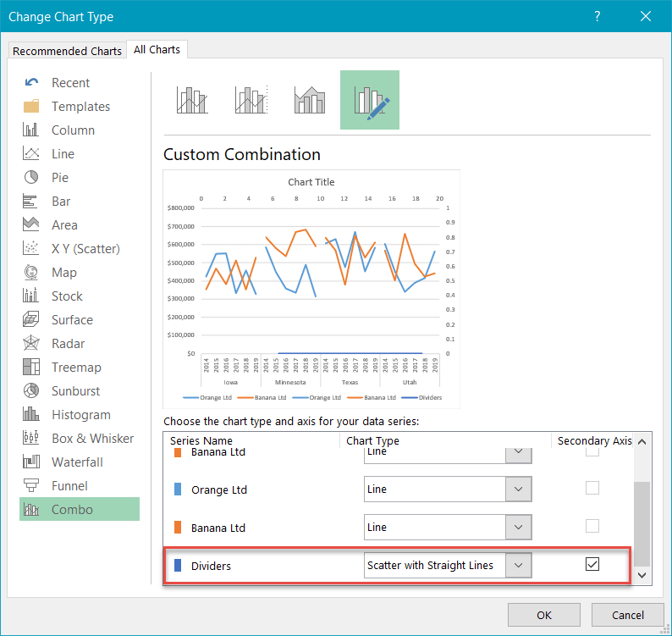Viewport: 672px width, 636px height.
Task: Click the Custom Combination chart preview thumbnail
Action: (x=311, y=289)
